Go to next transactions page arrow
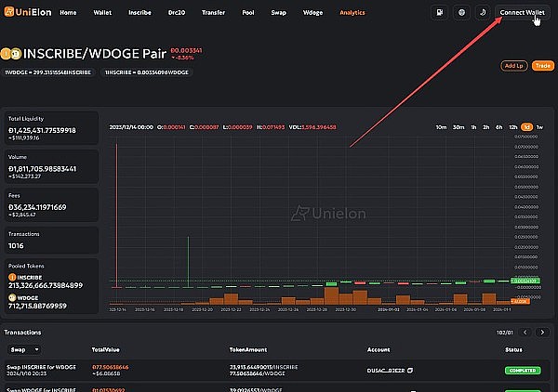Image resolution: width=558 pixels, height=392 pixels. tap(543, 332)
